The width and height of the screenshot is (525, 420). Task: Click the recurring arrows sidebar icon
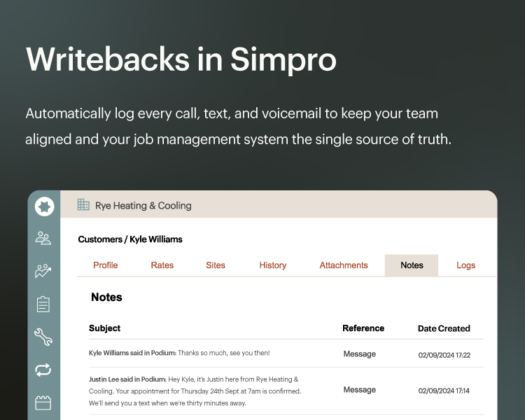click(x=43, y=370)
